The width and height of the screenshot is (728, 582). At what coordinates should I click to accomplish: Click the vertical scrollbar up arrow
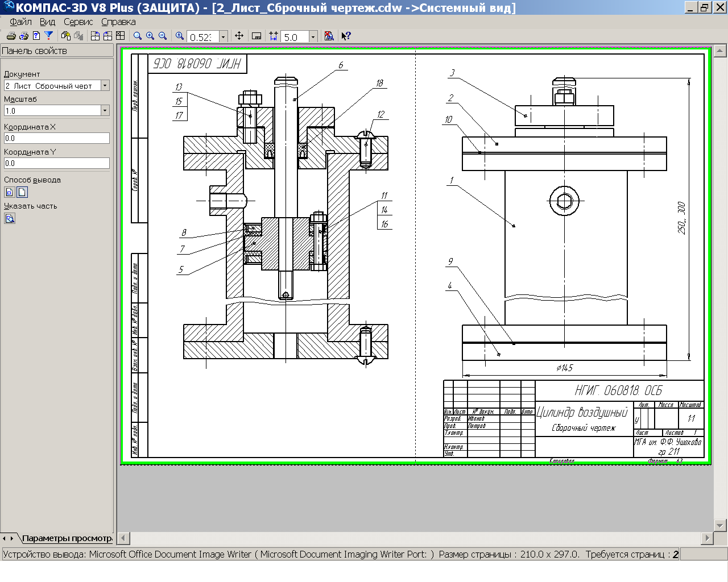720,51
